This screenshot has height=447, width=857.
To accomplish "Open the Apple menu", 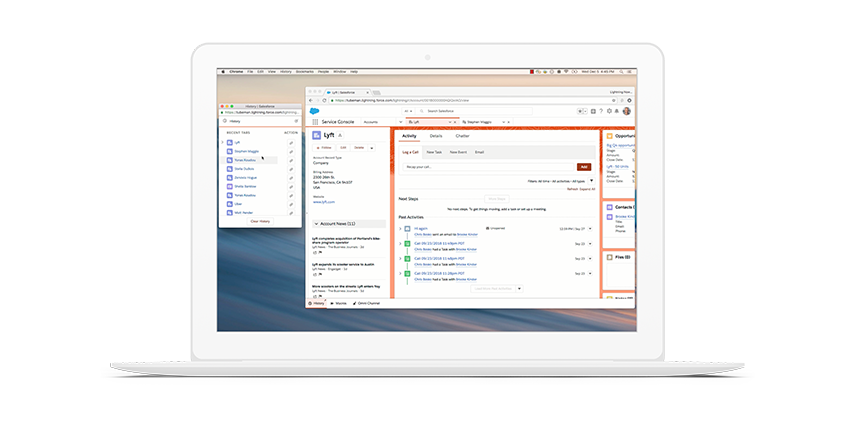I will 222,72.
